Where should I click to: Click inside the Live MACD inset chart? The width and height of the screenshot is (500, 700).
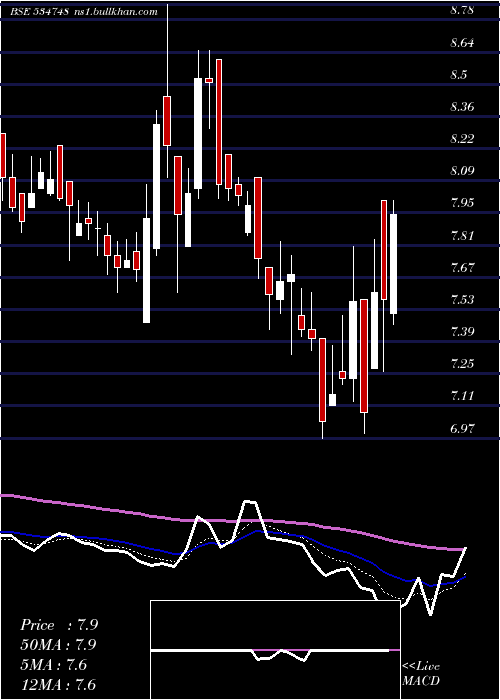275,650
